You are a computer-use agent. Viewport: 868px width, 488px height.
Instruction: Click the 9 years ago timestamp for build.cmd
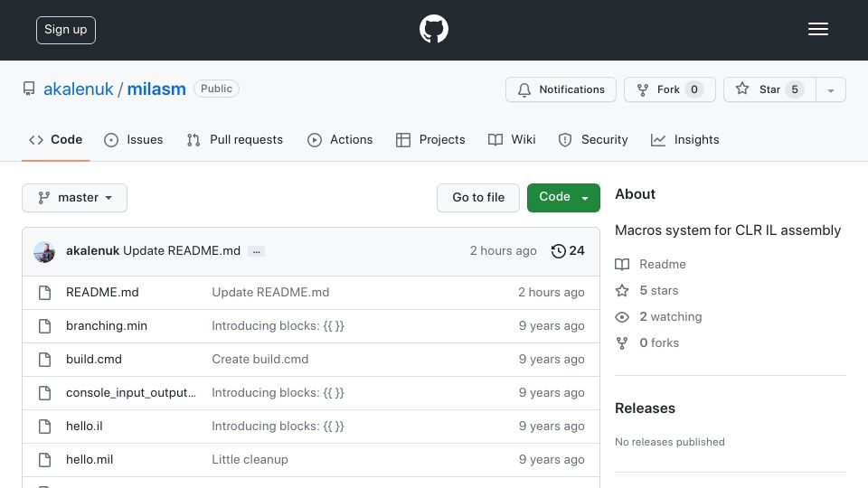pyautogui.click(x=552, y=359)
